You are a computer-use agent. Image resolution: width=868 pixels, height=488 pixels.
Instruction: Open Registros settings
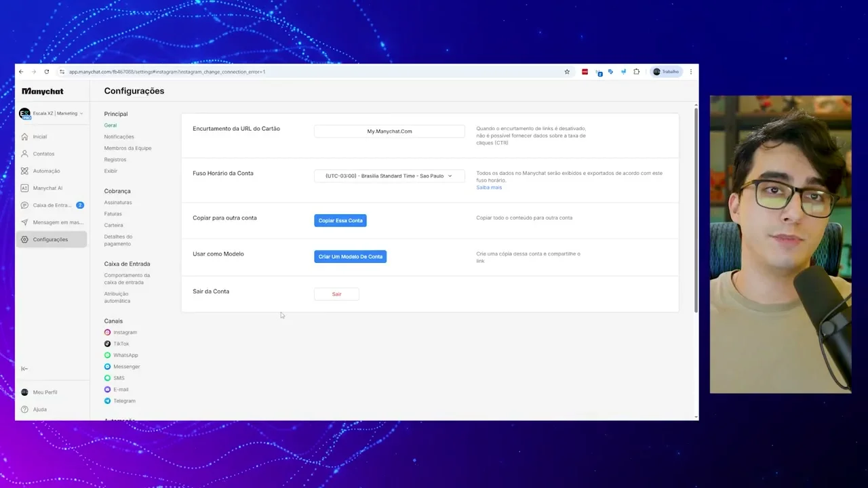click(x=115, y=159)
